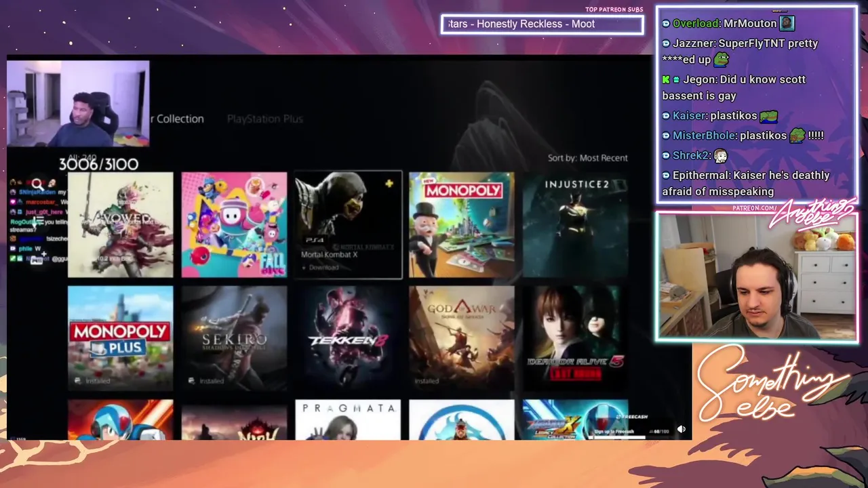This screenshot has height=488, width=868.
Task: Open the Mortal Kombat 1 dragon logo tile
Action: coord(462,420)
